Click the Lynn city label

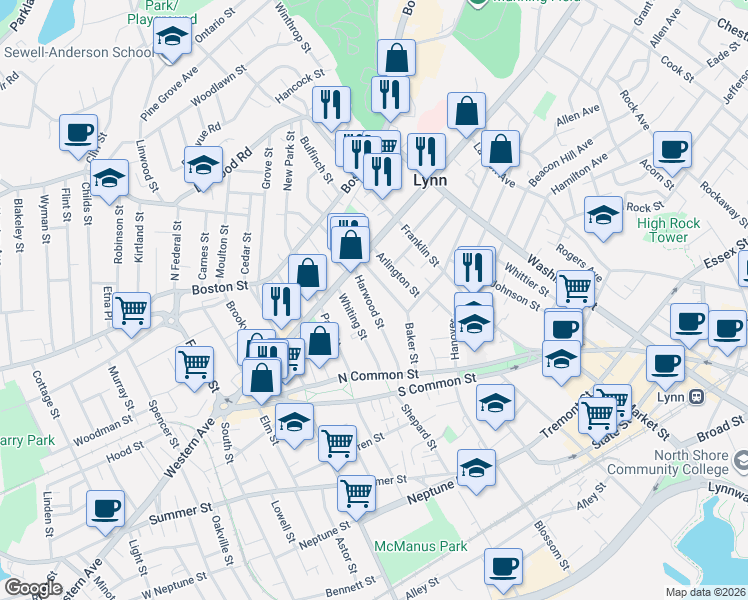(x=430, y=180)
